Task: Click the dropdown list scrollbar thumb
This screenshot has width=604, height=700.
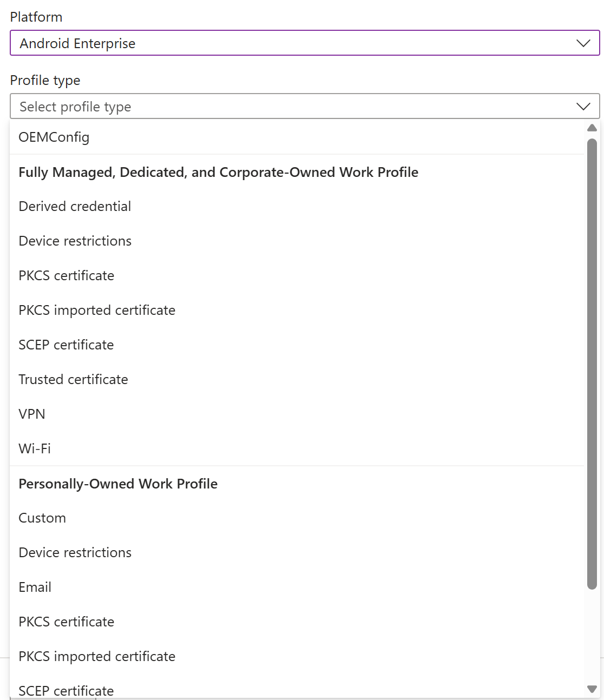Action: (592, 364)
